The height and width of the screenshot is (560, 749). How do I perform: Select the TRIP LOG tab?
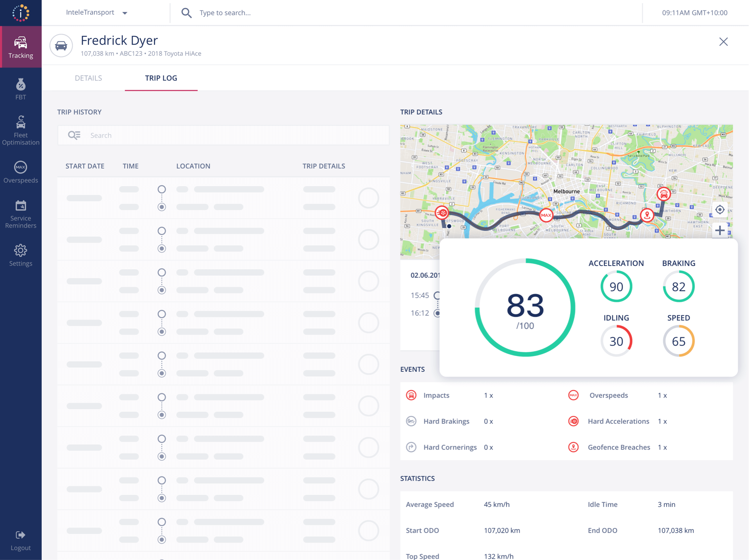[161, 78]
